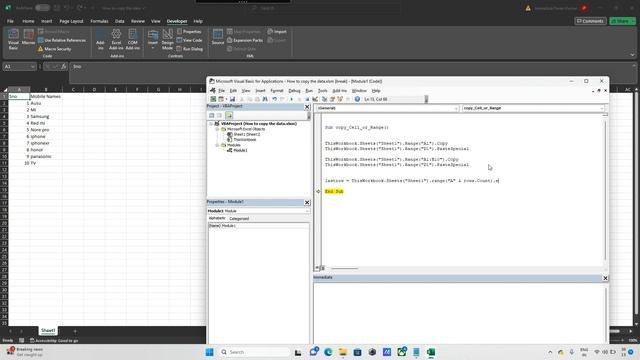Open Insert controls dropdown in ribbon
Viewport: 640px width, 360px height.
153,40
